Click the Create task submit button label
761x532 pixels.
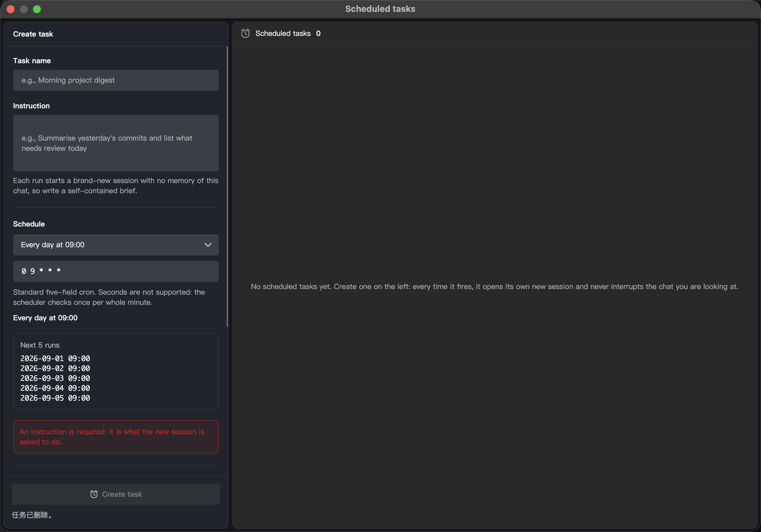click(x=122, y=494)
